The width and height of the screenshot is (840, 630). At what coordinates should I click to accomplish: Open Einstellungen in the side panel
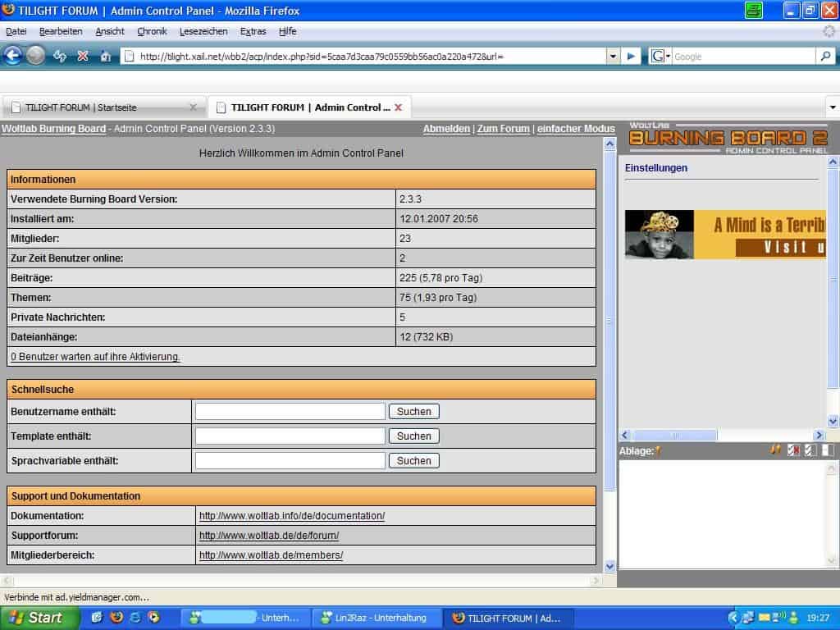click(655, 168)
